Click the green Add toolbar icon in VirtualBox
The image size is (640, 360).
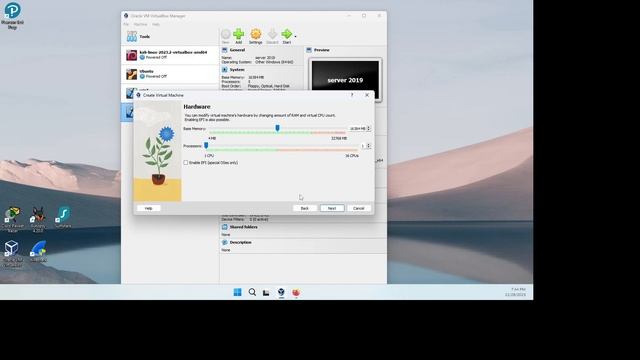[239, 36]
